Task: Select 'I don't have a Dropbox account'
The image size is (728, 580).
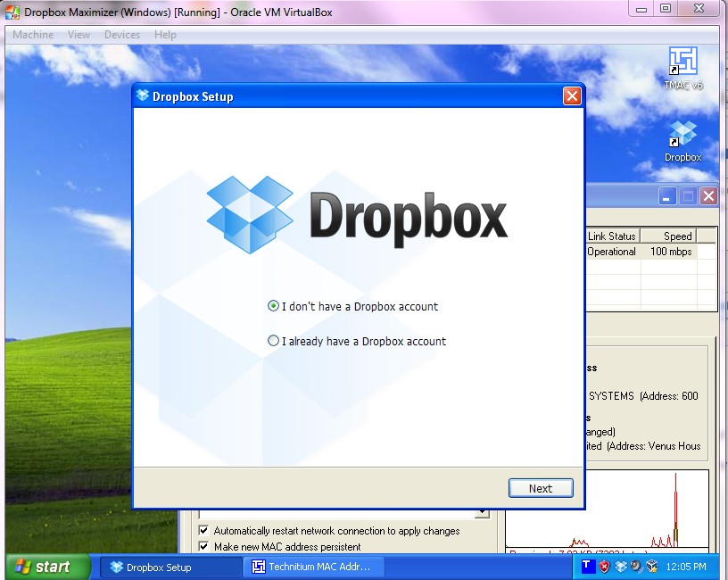Action: (273, 305)
